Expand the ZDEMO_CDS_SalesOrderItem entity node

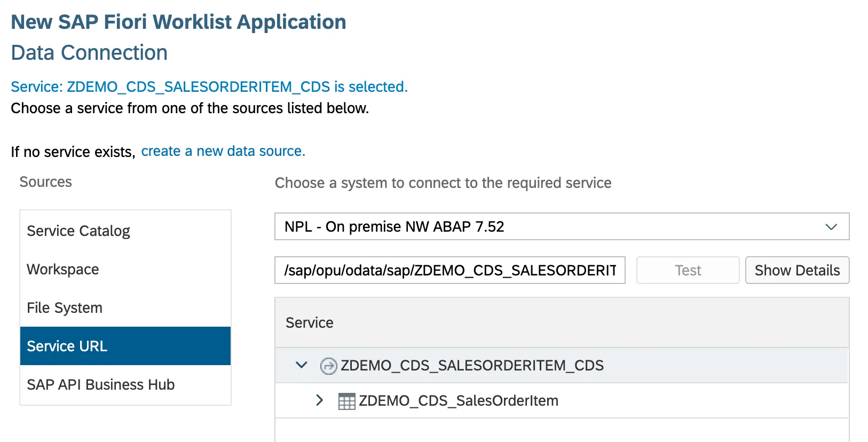[319, 400]
